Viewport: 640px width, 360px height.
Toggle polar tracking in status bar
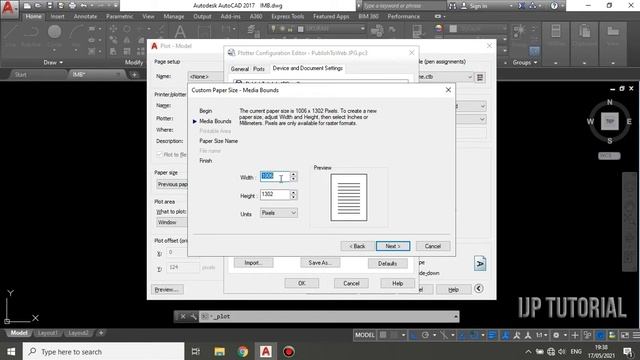[425, 335]
